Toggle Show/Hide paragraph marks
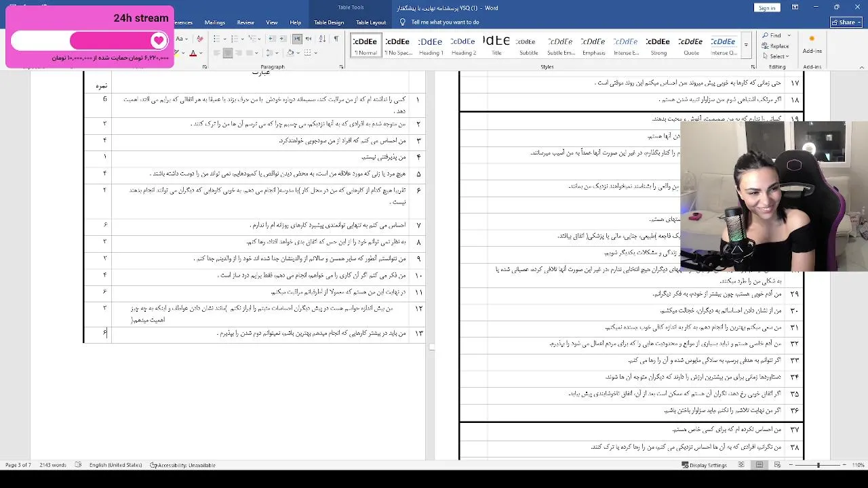 point(336,39)
